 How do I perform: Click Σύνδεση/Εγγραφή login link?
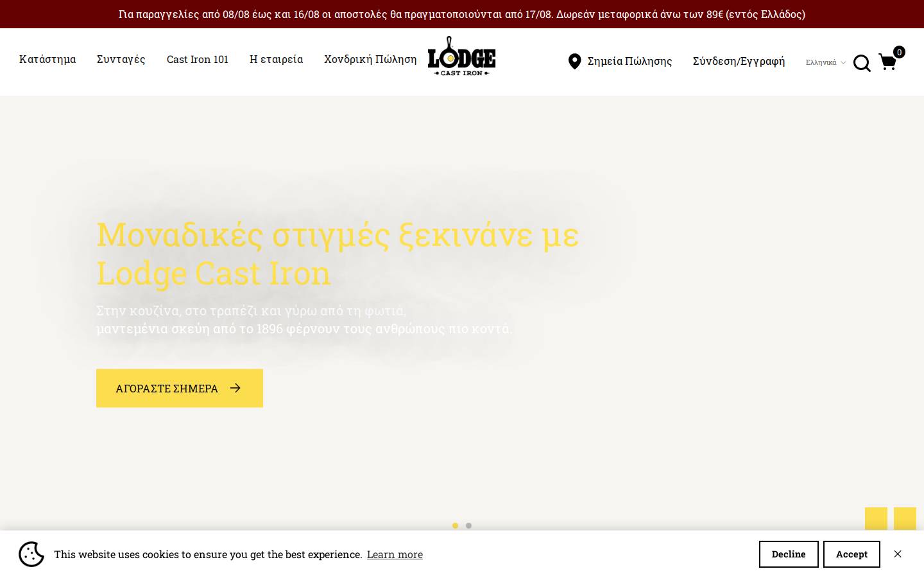coord(739,61)
